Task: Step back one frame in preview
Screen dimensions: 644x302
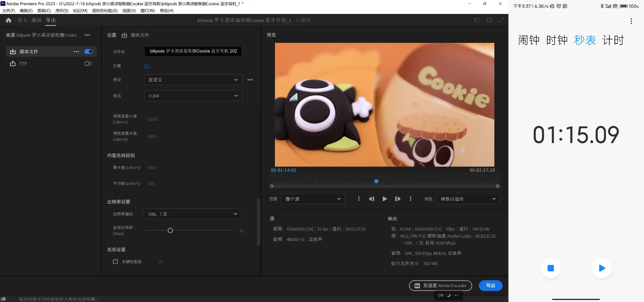Action: coord(371,199)
